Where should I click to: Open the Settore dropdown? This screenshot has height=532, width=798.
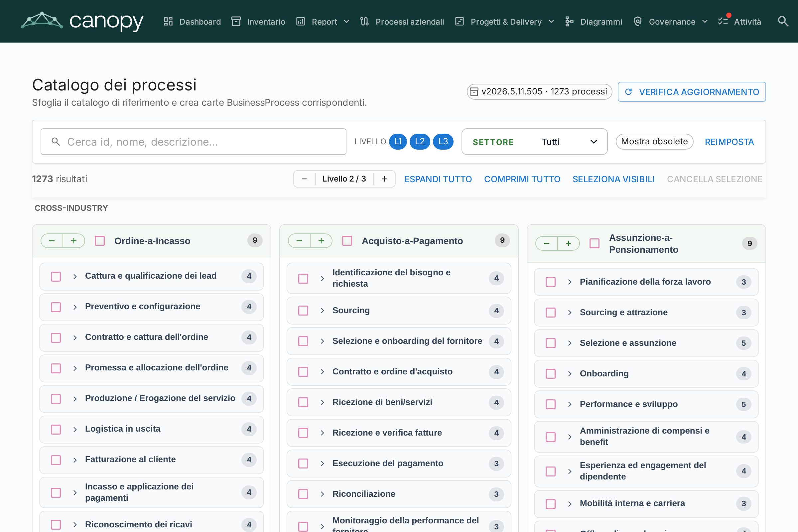534,142
